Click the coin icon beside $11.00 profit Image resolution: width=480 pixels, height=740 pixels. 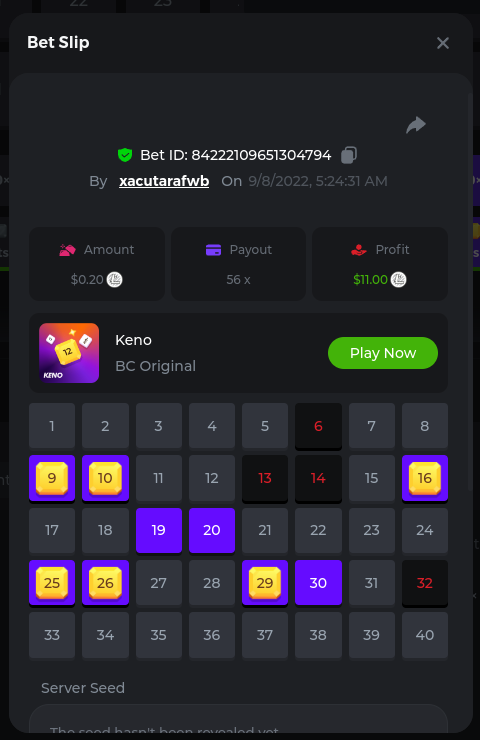pyautogui.click(x=398, y=280)
